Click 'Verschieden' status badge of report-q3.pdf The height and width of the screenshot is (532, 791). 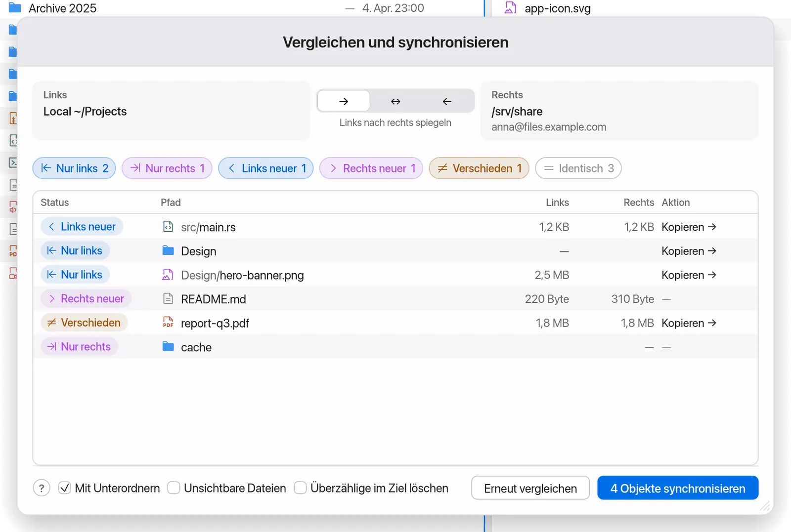pos(84,323)
